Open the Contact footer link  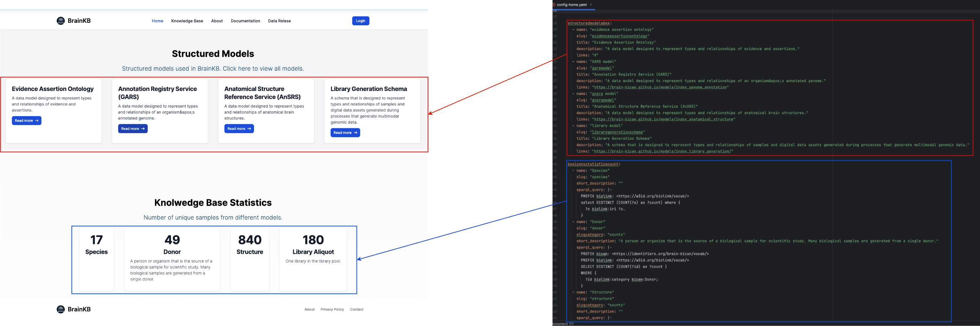357,310
